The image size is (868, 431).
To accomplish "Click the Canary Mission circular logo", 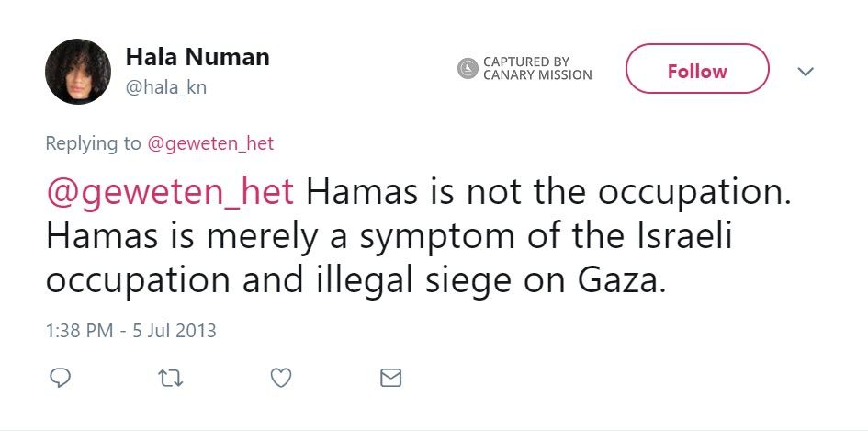I will [x=468, y=68].
